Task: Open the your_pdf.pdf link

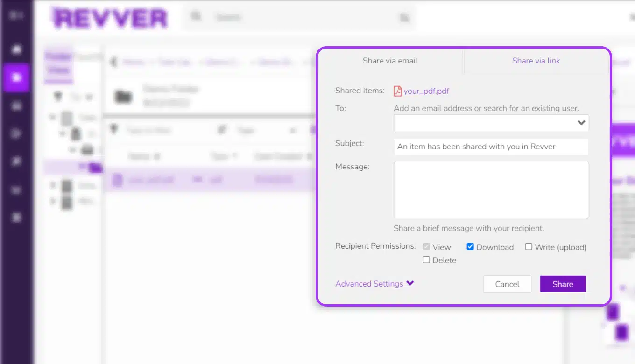Action: tap(426, 91)
